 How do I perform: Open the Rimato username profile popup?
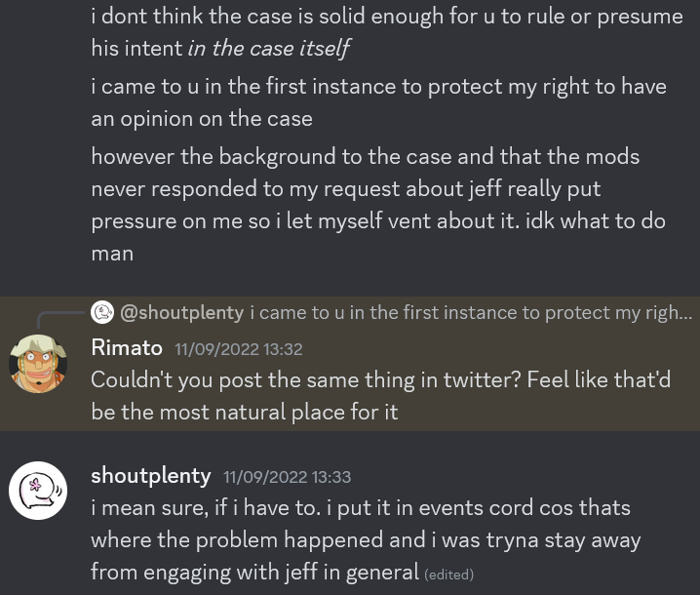click(x=127, y=347)
